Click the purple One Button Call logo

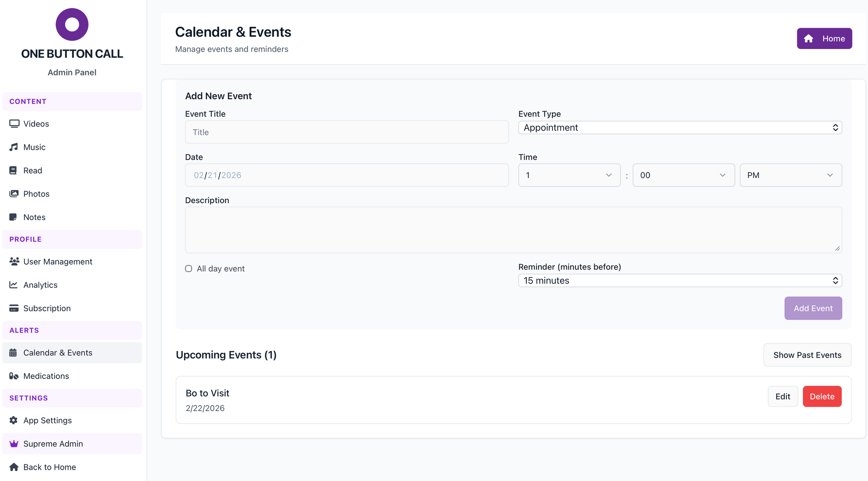[x=72, y=24]
